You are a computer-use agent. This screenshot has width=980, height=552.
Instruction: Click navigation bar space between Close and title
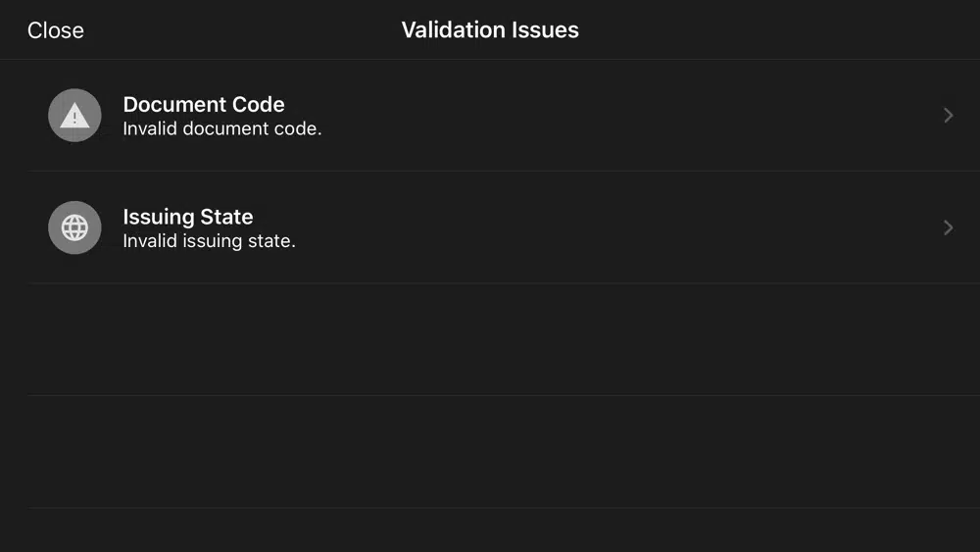(x=242, y=30)
